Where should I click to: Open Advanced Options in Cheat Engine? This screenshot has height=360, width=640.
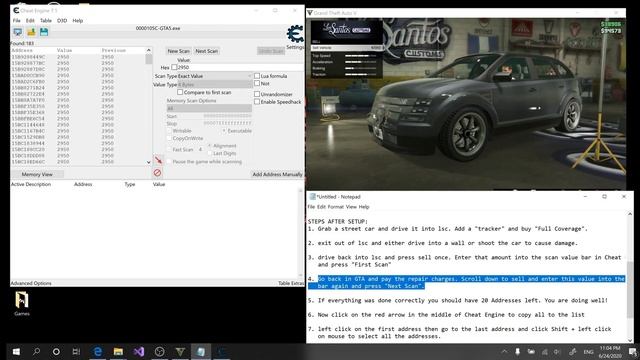coord(31,283)
